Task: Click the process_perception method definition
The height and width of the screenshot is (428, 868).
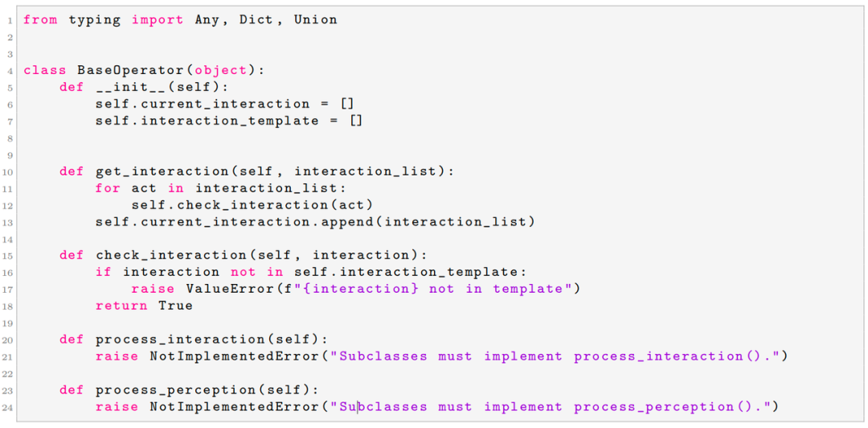Action: (x=190, y=389)
